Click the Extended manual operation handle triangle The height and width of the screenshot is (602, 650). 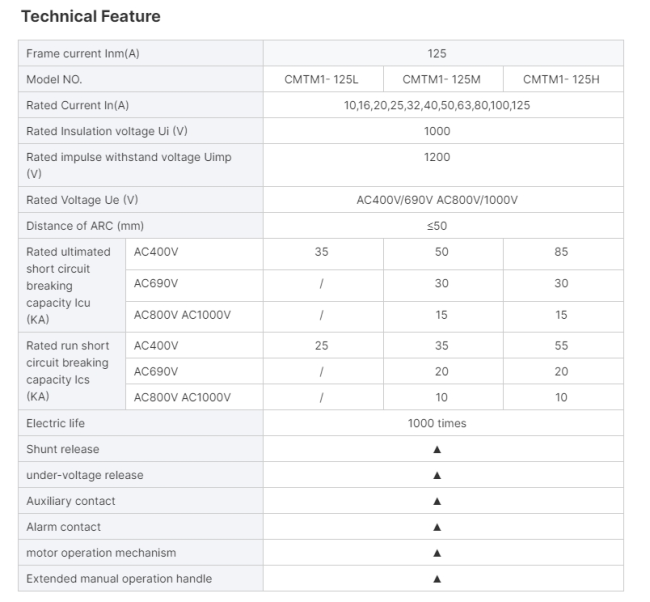(x=437, y=579)
